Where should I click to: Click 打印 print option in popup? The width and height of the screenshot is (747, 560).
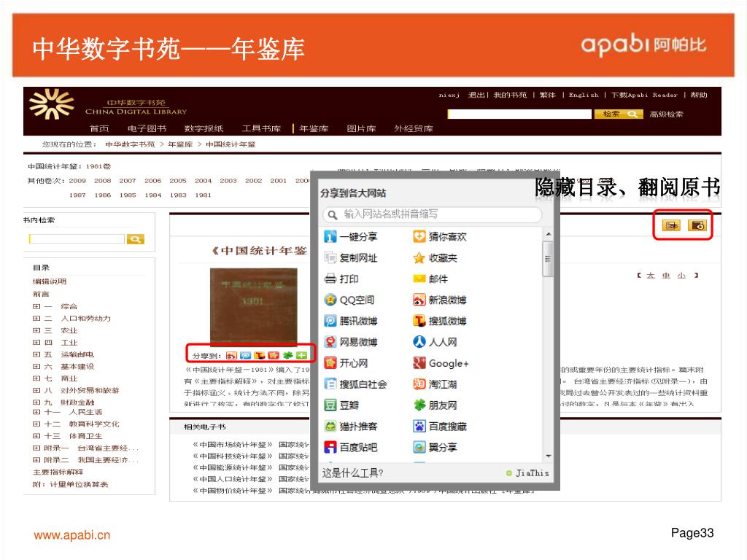click(x=341, y=279)
